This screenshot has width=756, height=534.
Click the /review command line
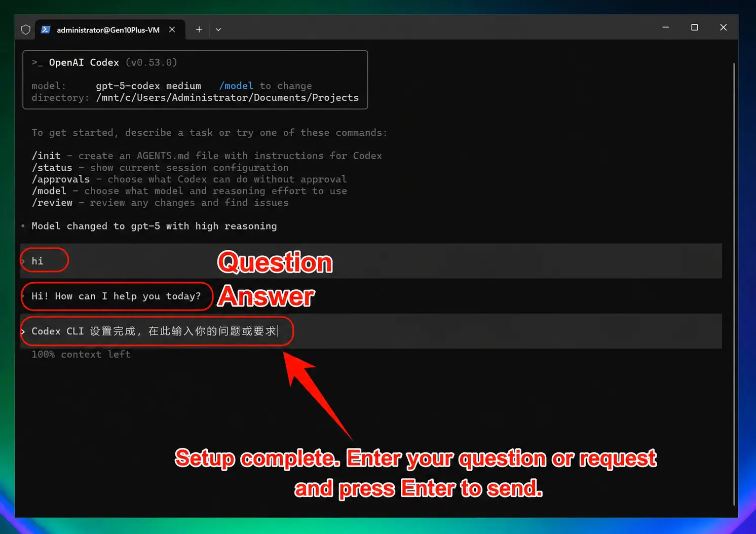point(160,202)
